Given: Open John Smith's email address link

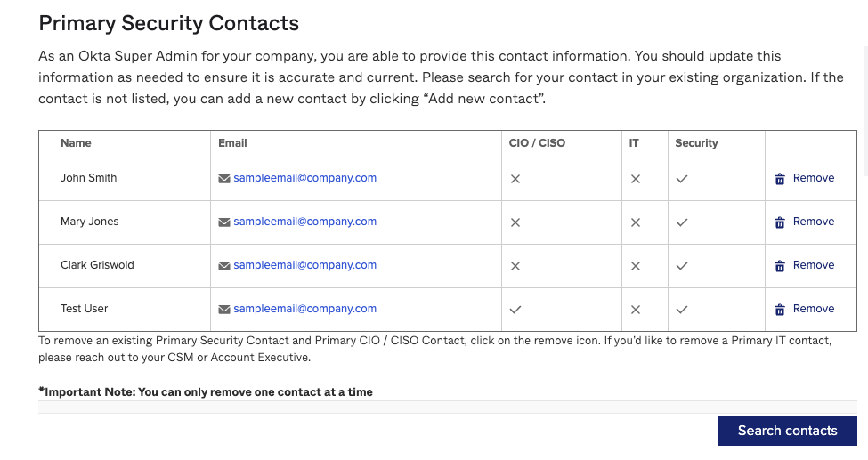Looking at the screenshot, I should click(x=304, y=178).
